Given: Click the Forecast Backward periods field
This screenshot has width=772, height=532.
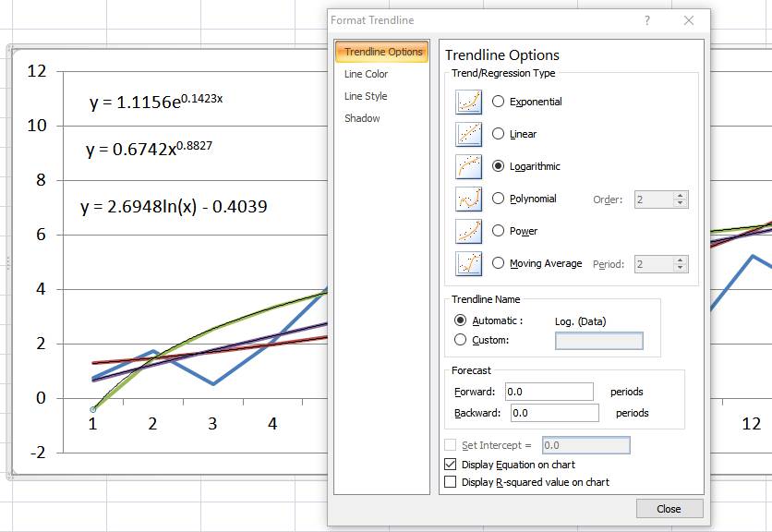Looking at the screenshot, I should pyautogui.click(x=554, y=413).
